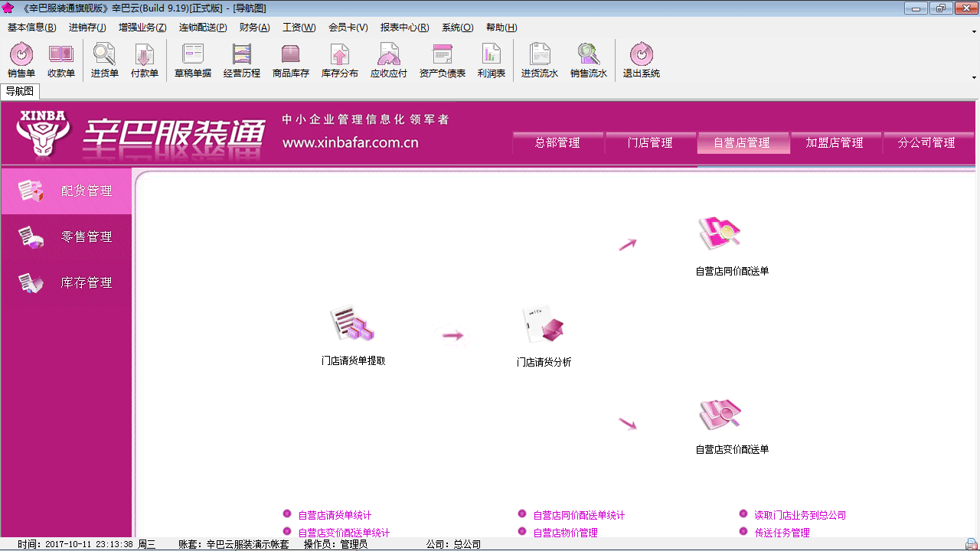The width and height of the screenshot is (980, 551).
Task: Open 资产负债表 toolbar icon
Action: click(443, 60)
